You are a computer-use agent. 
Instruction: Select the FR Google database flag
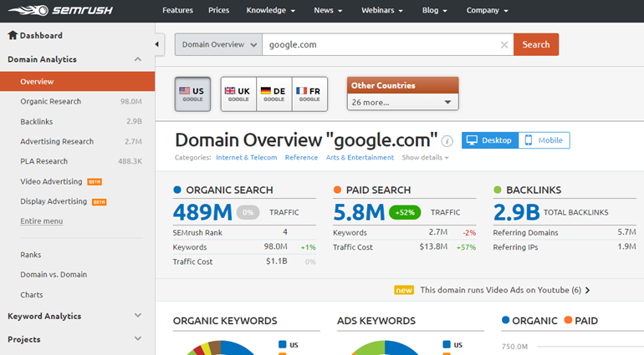click(x=309, y=94)
